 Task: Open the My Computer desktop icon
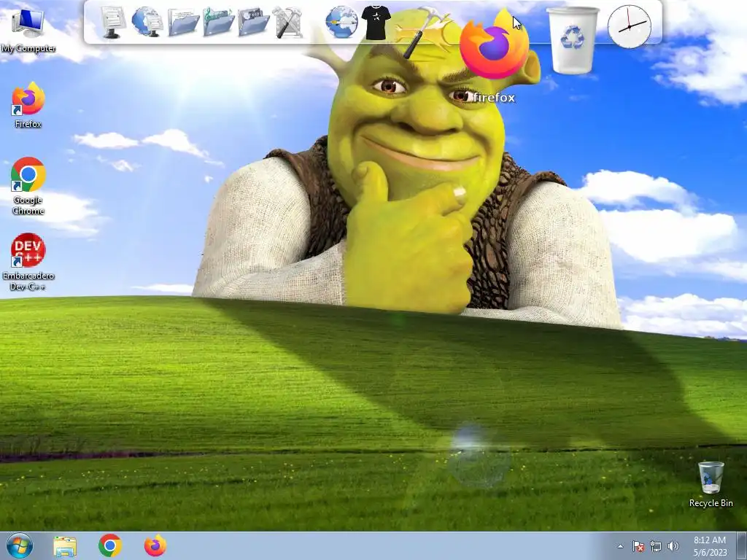click(x=28, y=29)
